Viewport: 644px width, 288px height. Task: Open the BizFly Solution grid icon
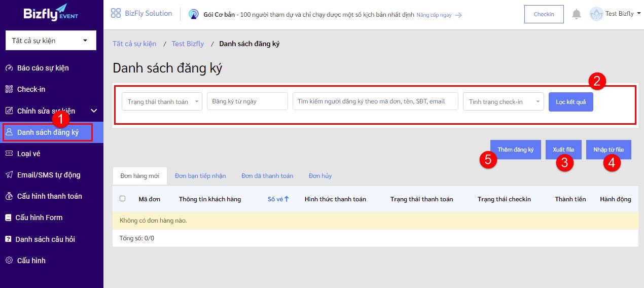[x=116, y=14]
